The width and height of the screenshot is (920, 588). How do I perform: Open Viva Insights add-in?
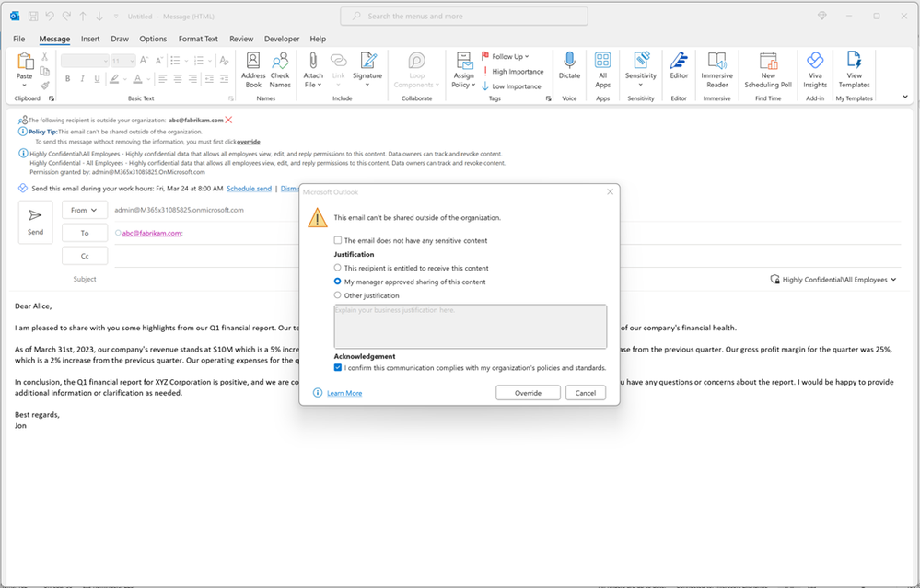pyautogui.click(x=815, y=70)
